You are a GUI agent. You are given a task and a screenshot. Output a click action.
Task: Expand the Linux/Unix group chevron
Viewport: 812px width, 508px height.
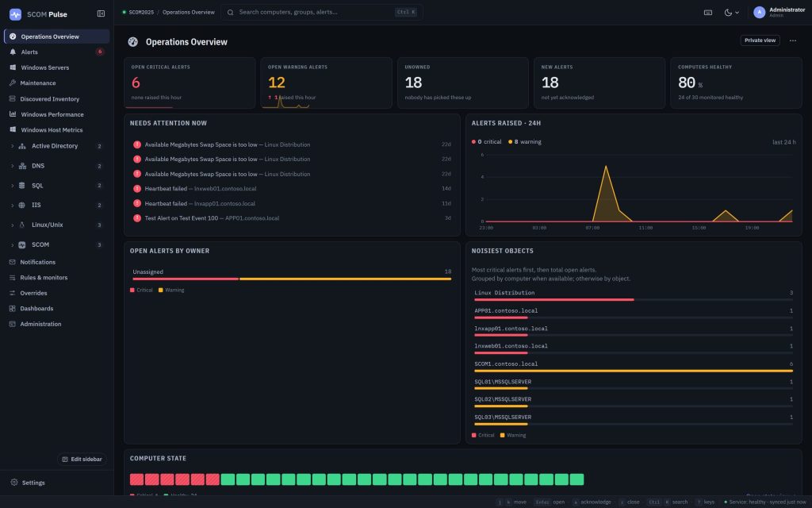[x=13, y=225]
